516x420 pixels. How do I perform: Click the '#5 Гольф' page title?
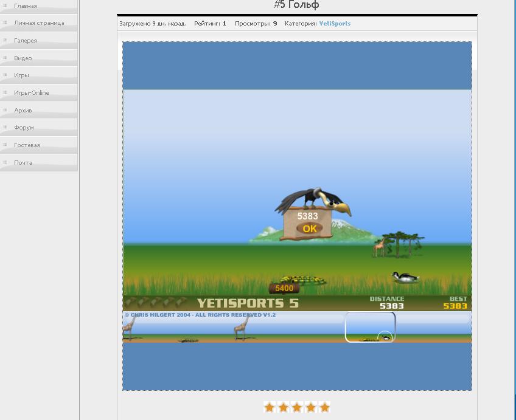point(296,5)
